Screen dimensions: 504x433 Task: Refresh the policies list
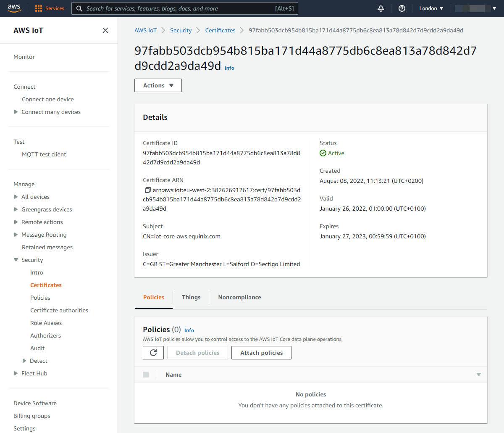point(153,353)
